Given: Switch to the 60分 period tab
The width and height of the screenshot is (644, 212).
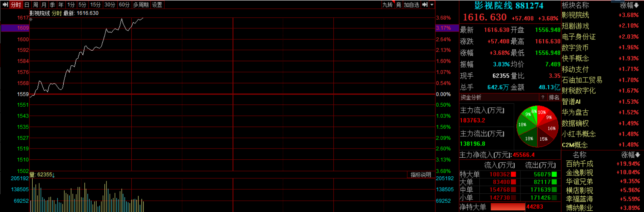Looking at the screenshot, I should pos(124,5).
